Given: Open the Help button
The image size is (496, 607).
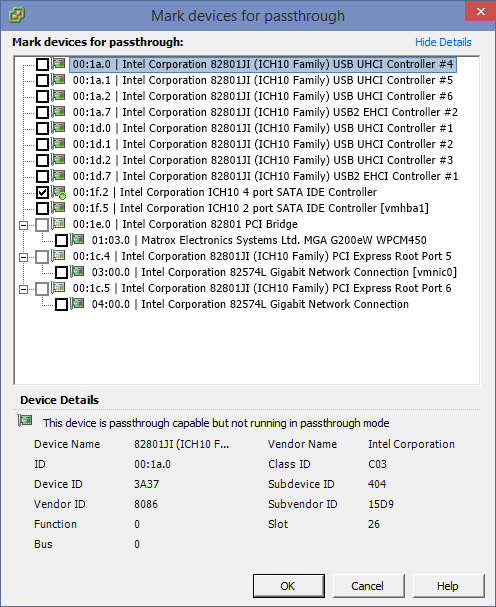Looking at the screenshot, I should [448, 586].
